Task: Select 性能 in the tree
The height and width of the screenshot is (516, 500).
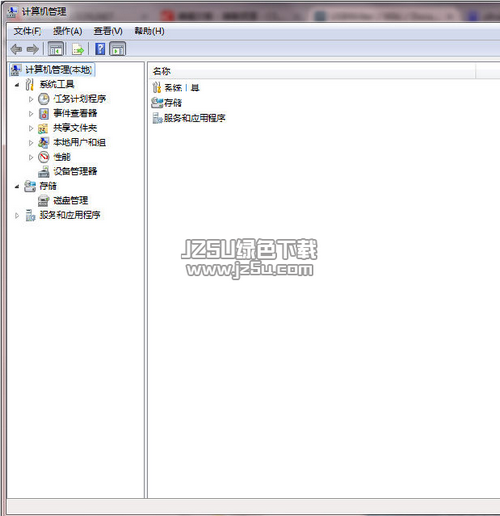Action: pos(62,157)
